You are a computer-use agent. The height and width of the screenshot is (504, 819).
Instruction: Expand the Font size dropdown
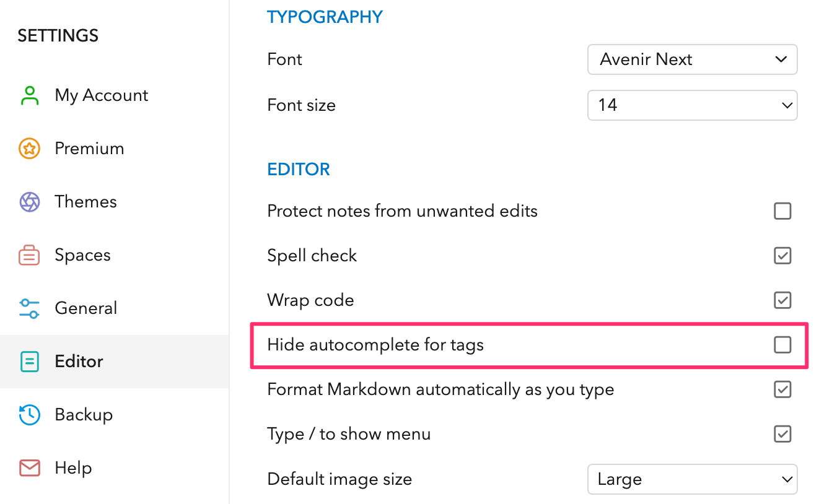[x=691, y=105]
